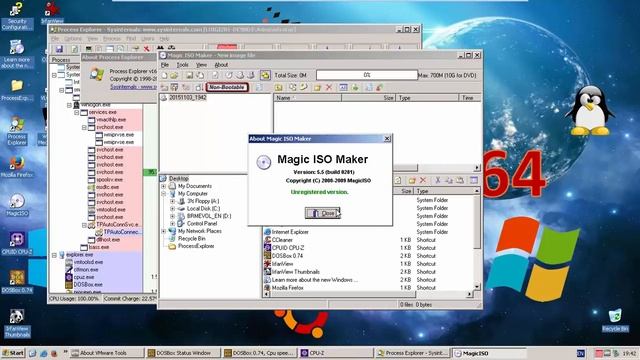Click the scissors cut icon in local browser toolbar
This screenshot has width=640, height=360.
pyautogui.click(x=438, y=180)
